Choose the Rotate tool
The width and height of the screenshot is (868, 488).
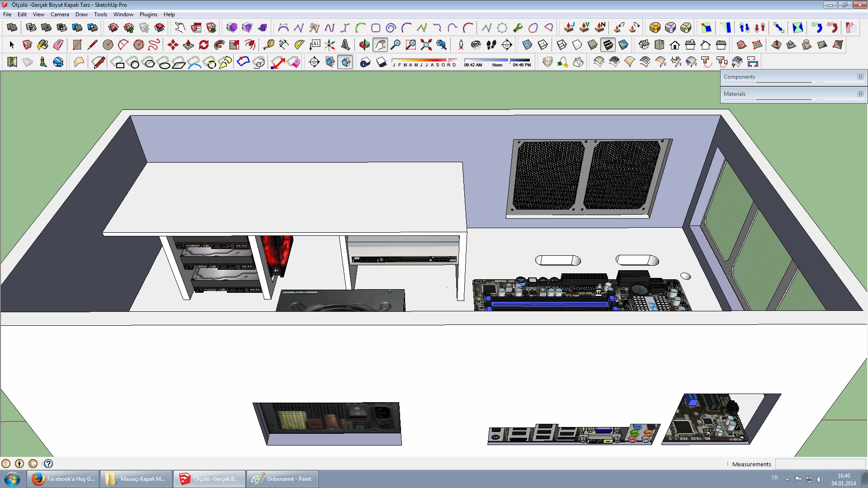[x=204, y=45]
